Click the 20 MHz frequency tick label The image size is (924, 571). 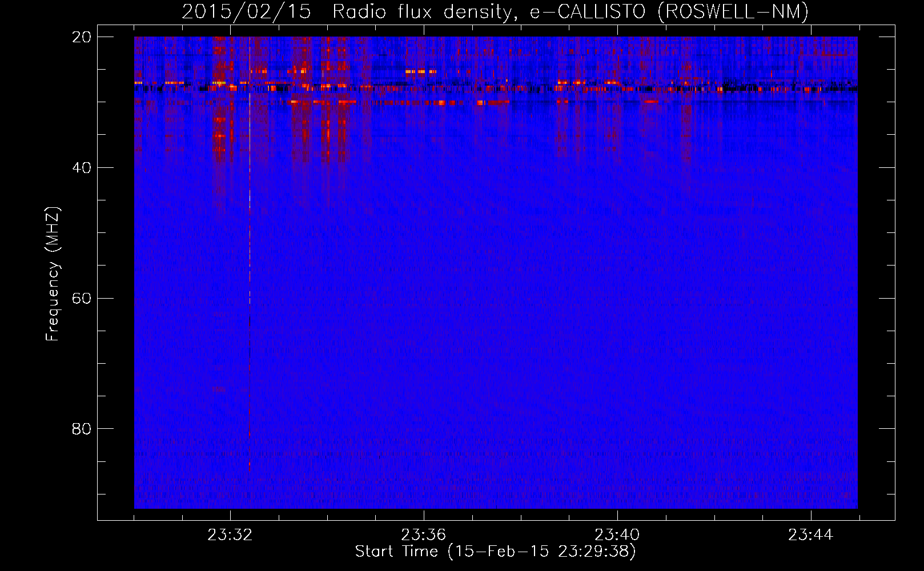82,37
